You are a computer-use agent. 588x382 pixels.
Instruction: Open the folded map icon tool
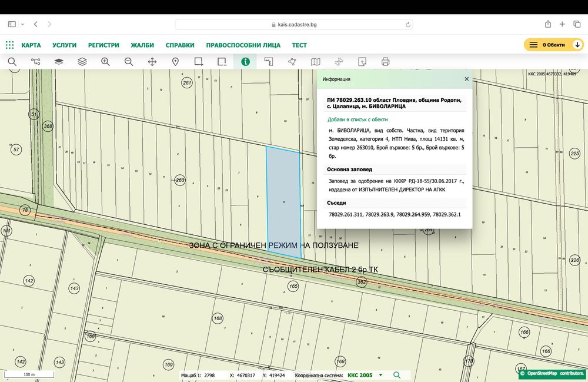point(316,61)
